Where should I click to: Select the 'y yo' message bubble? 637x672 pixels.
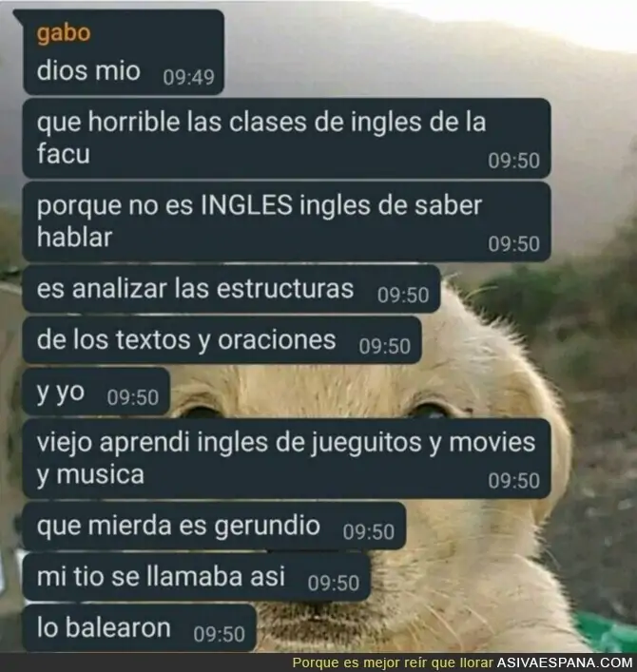(x=96, y=392)
